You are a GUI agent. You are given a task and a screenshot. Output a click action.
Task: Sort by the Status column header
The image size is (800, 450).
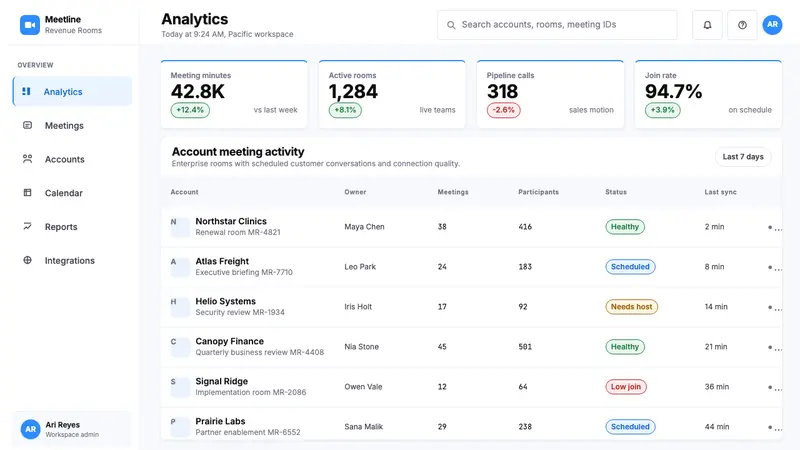[x=616, y=192]
